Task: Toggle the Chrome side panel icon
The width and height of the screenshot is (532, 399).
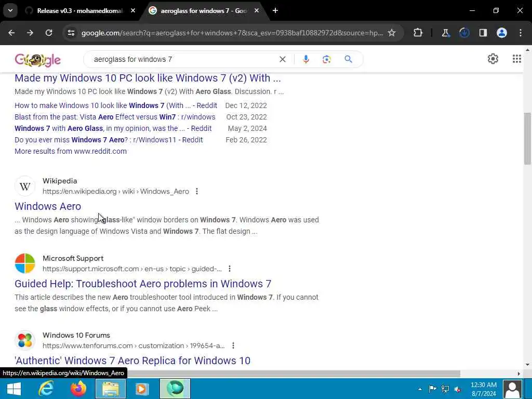Action: click(483, 33)
